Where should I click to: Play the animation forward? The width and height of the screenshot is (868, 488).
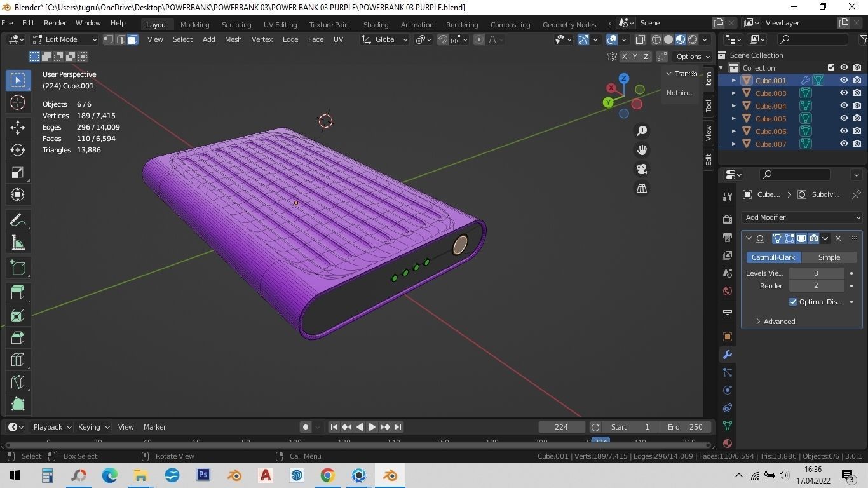(x=372, y=427)
